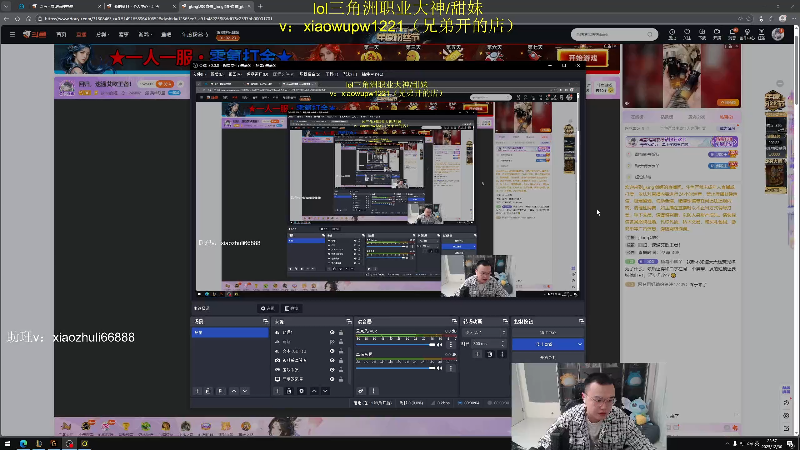The height and width of the screenshot is (450, 800).
Task: Add a transition in Scene Transitions dock
Action: point(478,354)
